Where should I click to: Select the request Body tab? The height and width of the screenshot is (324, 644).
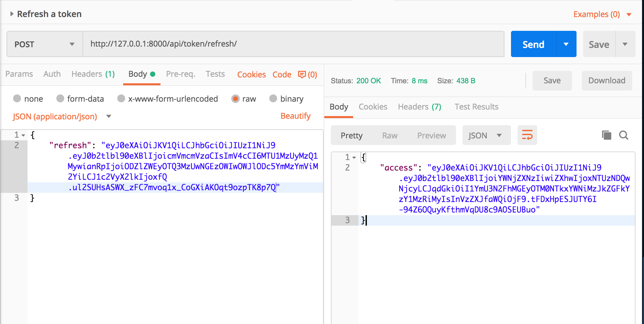coord(142,74)
